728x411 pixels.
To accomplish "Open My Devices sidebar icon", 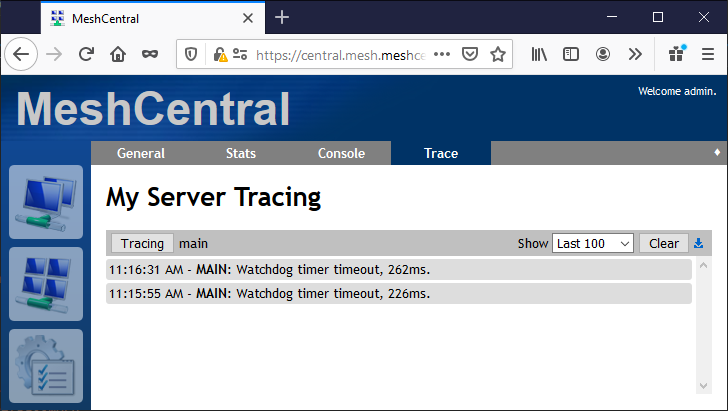I will (46, 202).
